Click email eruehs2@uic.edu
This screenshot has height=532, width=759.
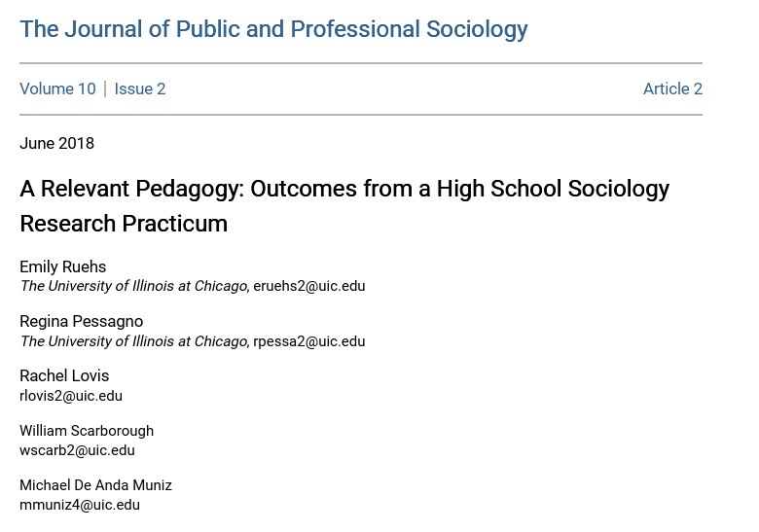click(309, 286)
